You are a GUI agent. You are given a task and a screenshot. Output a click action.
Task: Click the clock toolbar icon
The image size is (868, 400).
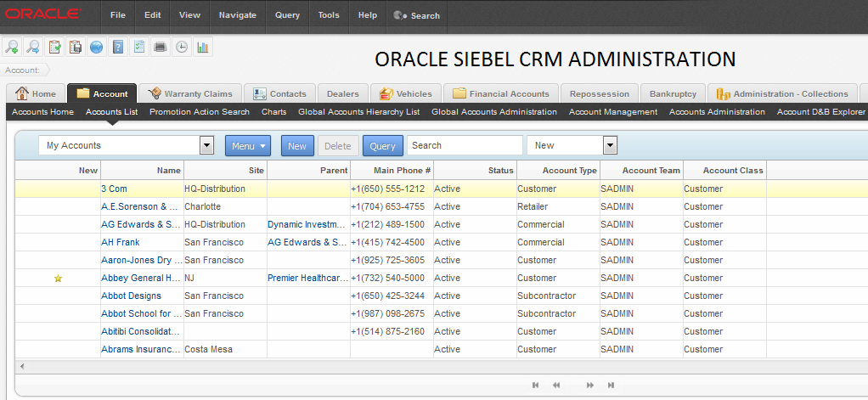(181, 47)
